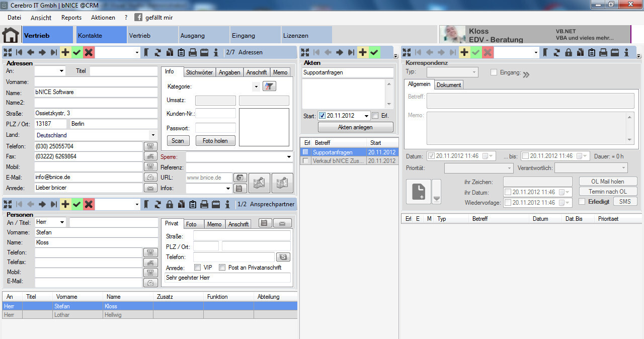644x339 pixels.
Task: Open the Aktionen menu
Action: click(x=103, y=18)
